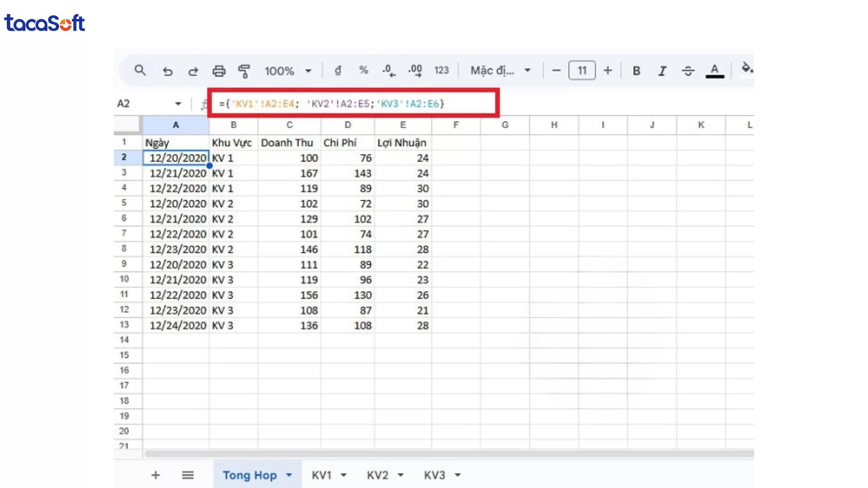
Task: Format selection as percent
Action: pyautogui.click(x=364, y=70)
